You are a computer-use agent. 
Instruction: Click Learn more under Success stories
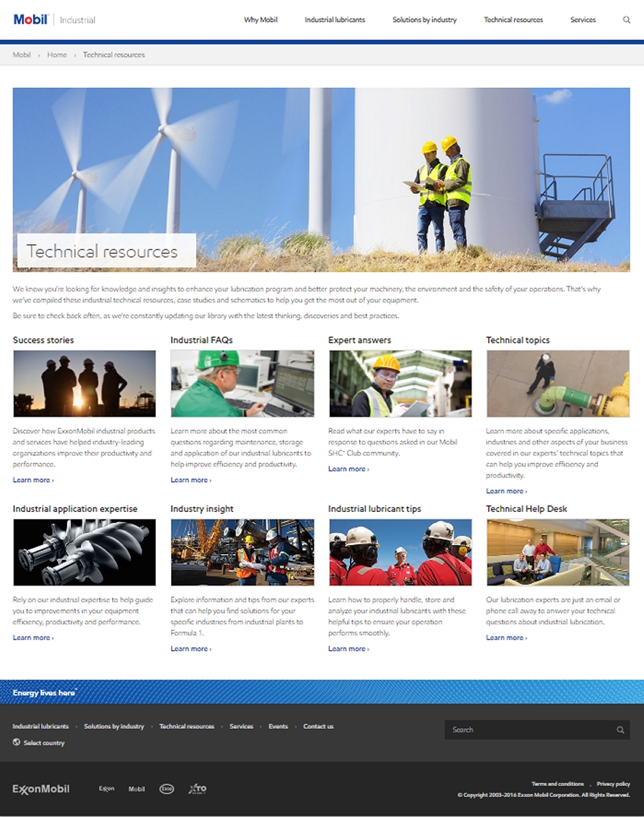tap(32, 480)
